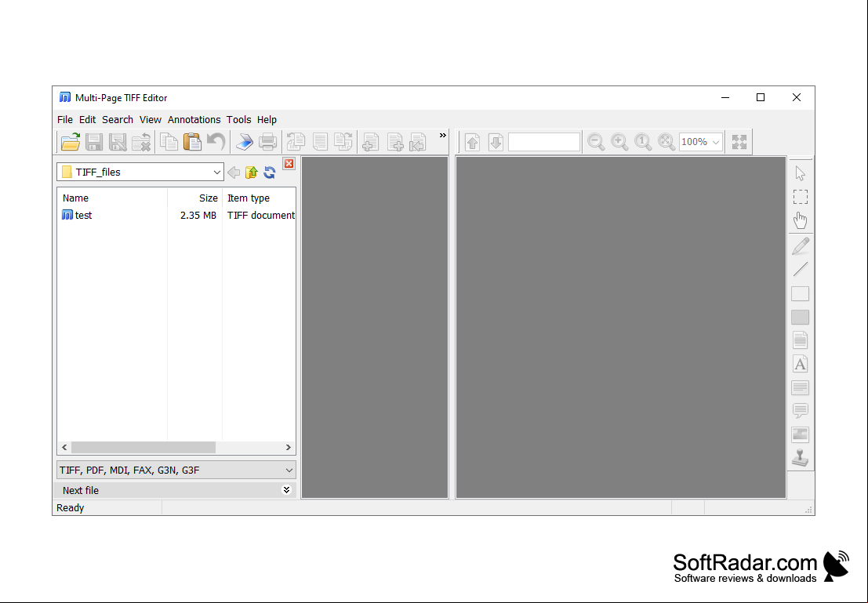
Task: Click the Undo arrow icon
Action: coord(216,142)
